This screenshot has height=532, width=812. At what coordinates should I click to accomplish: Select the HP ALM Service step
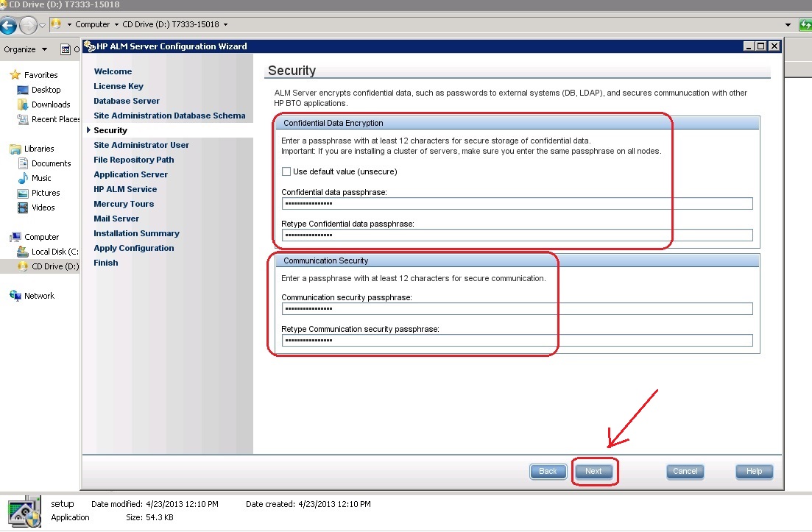[125, 189]
